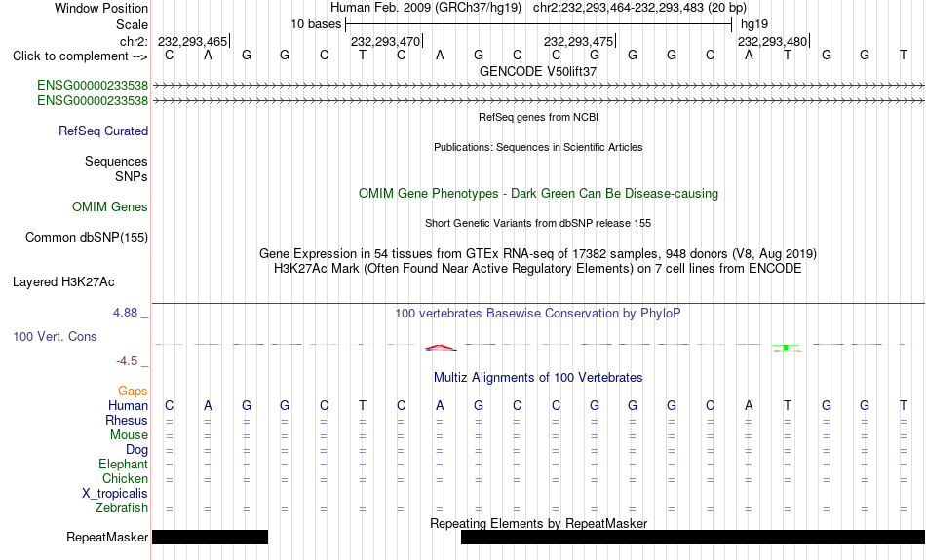Image resolution: width=926 pixels, height=560 pixels.
Task: Click the Scale label in ruler
Action: point(132,24)
